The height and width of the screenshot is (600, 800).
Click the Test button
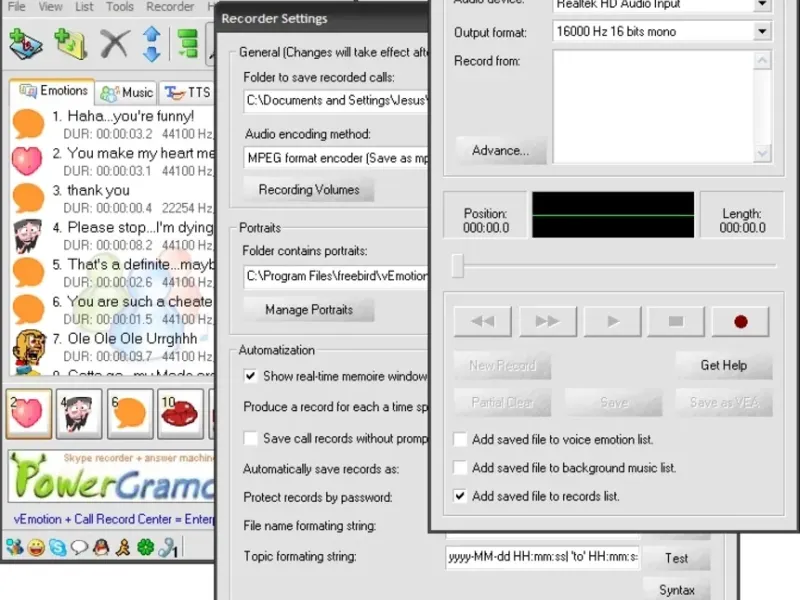click(677, 558)
